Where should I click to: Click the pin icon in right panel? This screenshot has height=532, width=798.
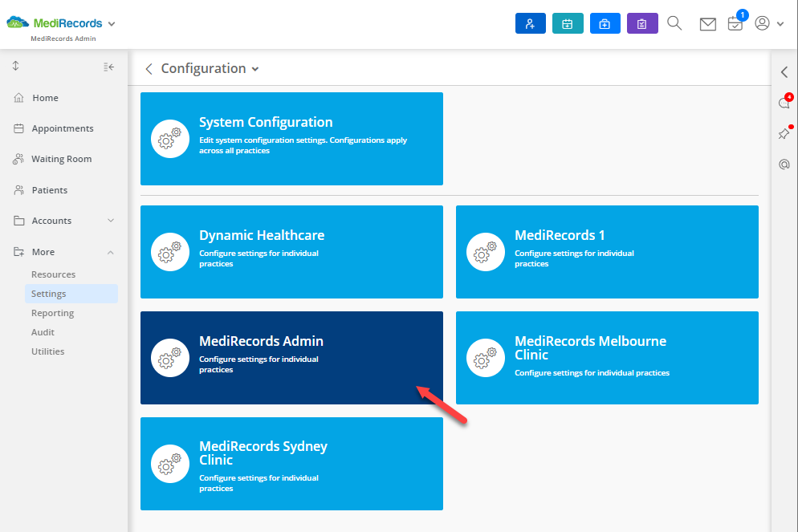(x=784, y=133)
